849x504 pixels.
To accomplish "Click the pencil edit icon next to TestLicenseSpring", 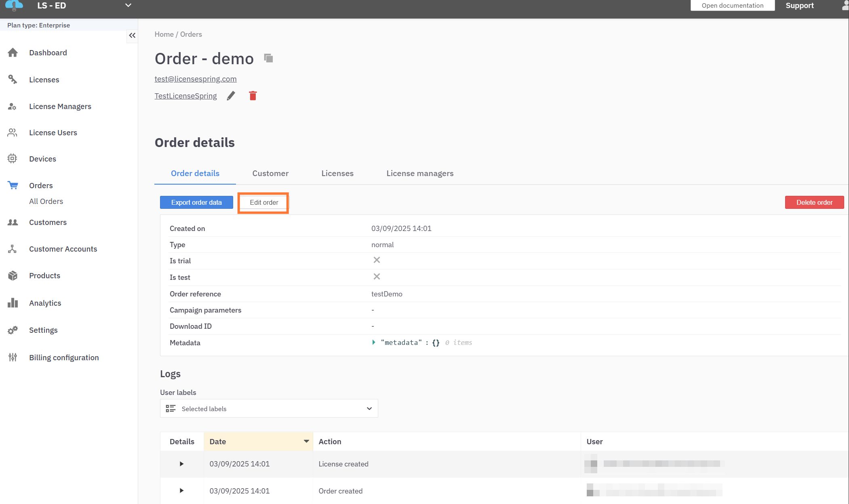I will point(231,96).
